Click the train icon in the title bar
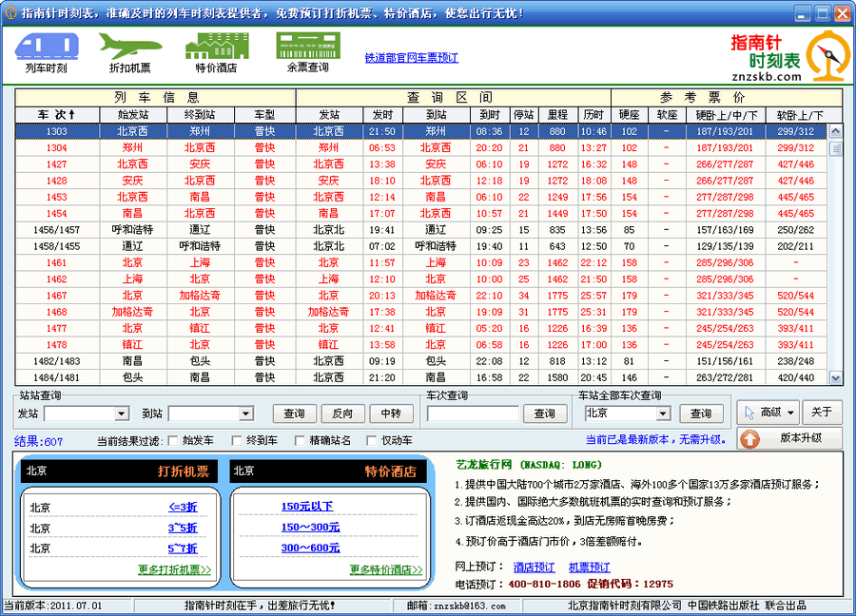The width and height of the screenshot is (856, 616). [x=11, y=10]
